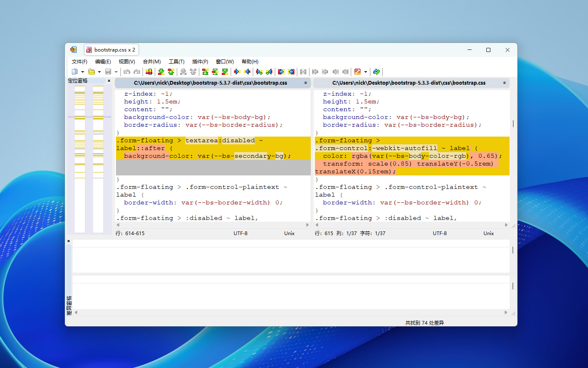This screenshot has height=368, width=588.
Task: Toggle the Select Line Difference icon
Action: point(149,72)
